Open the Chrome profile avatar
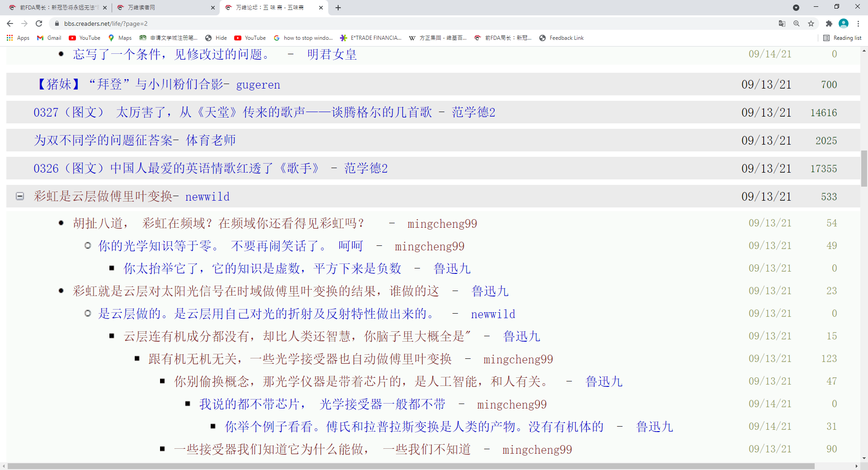Image resolution: width=868 pixels, height=470 pixels. click(x=844, y=23)
